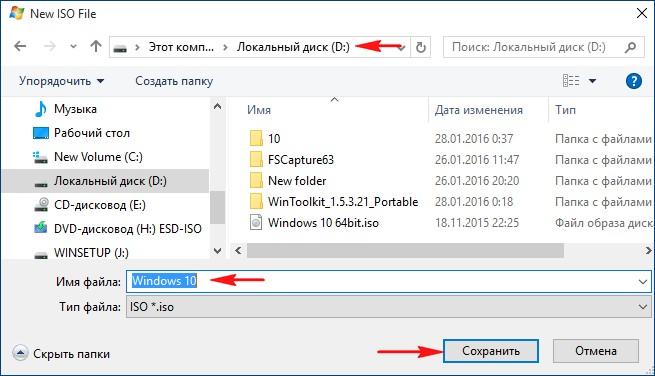Click the ISO file icon
Viewport: 655px width, 376px height.
click(x=256, y=222)
